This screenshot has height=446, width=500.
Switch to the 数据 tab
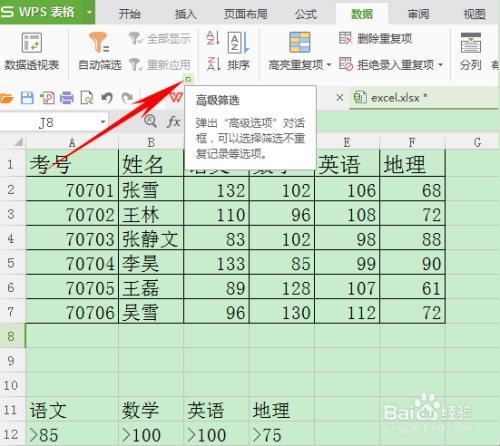pyautogui.click(x=362, y=14)
